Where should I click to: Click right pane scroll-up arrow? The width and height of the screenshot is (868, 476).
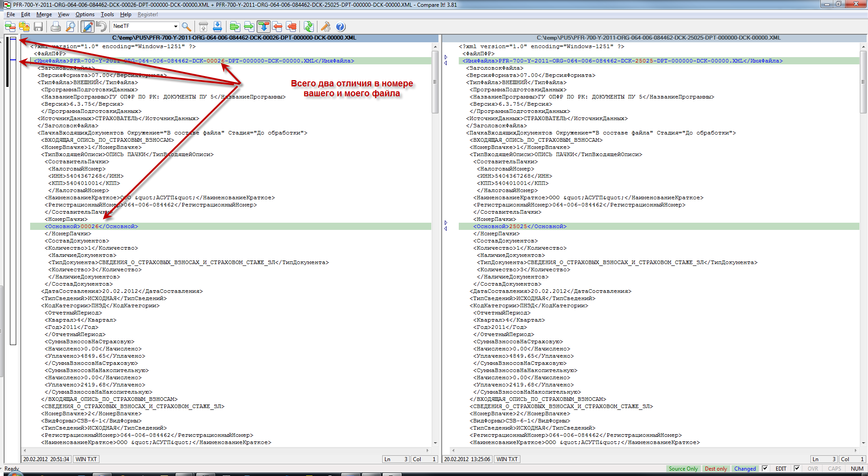tap(863, 47)
